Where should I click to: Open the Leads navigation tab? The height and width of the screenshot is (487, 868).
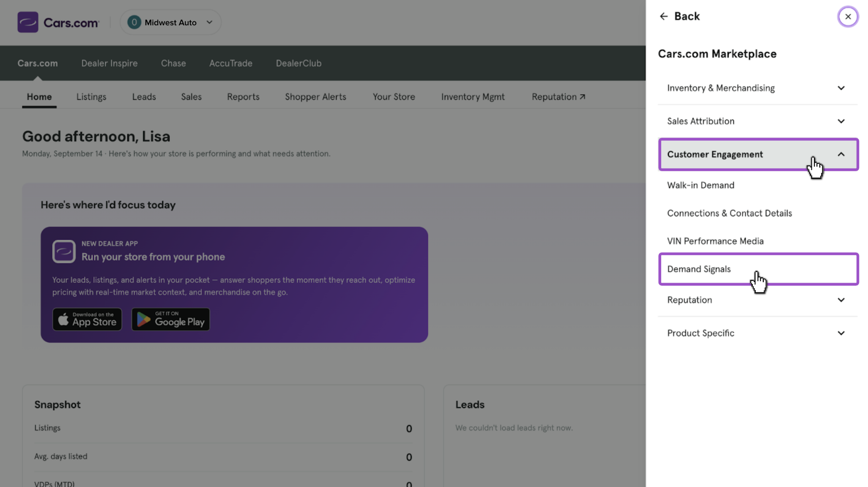tap(144, 97)
